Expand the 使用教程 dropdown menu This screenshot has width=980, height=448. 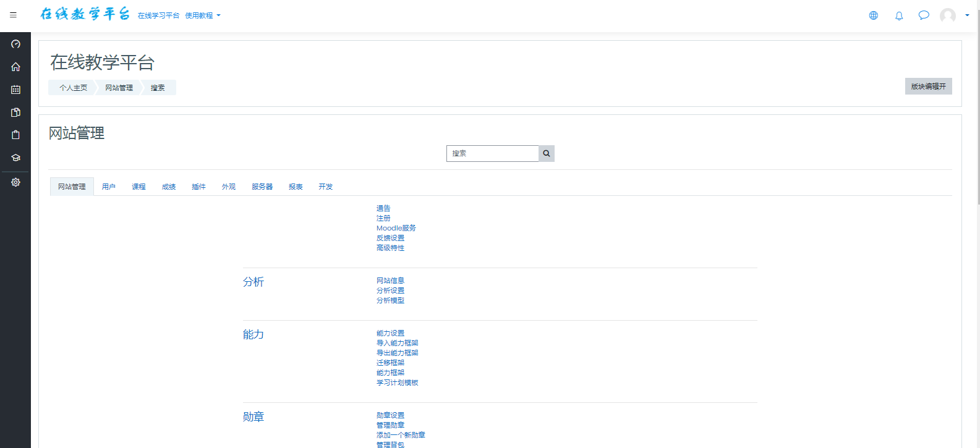click(203, 15)
